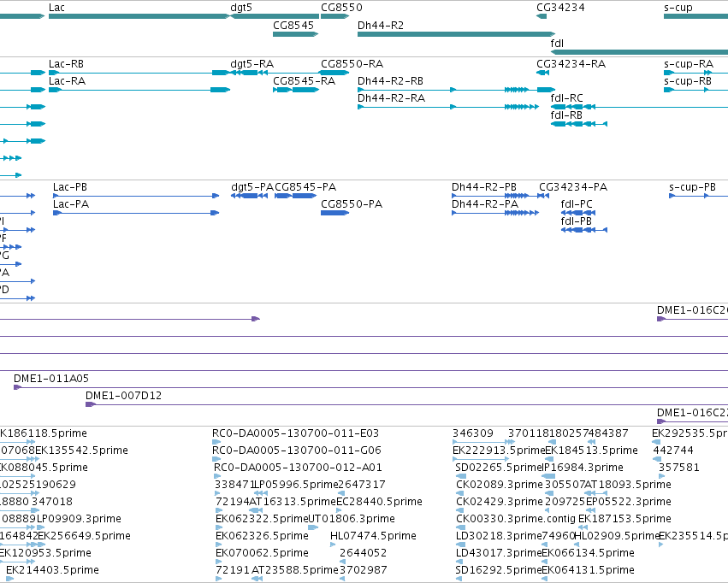Select the Dh44-R2-PB protein label
This screenshot has width=728, height=583.
point(484,187)
